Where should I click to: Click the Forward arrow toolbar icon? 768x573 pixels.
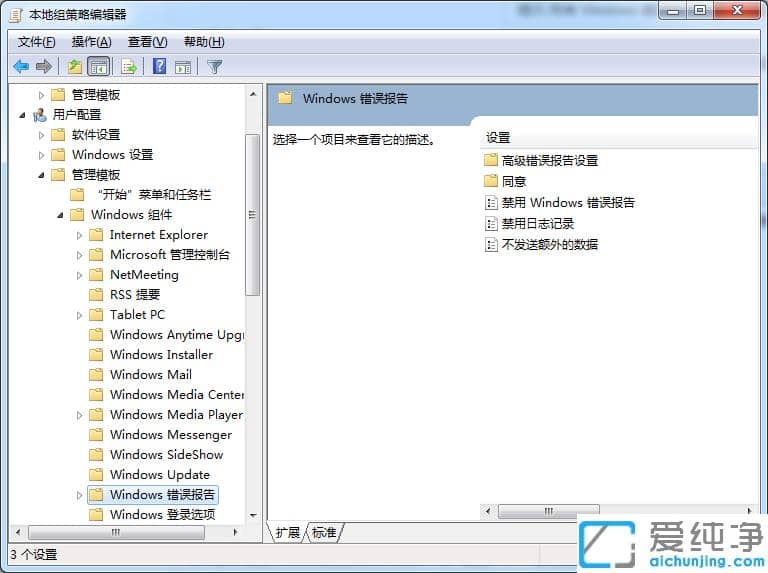point(44,66)
